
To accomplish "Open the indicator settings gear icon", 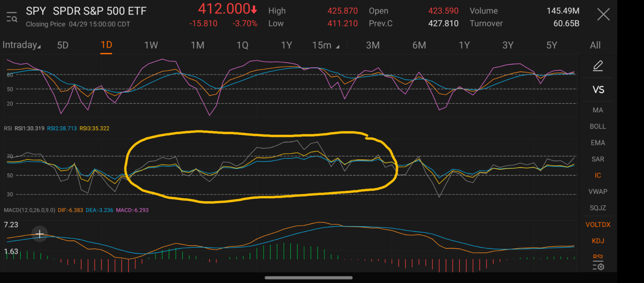I will (x=598, y=266).
